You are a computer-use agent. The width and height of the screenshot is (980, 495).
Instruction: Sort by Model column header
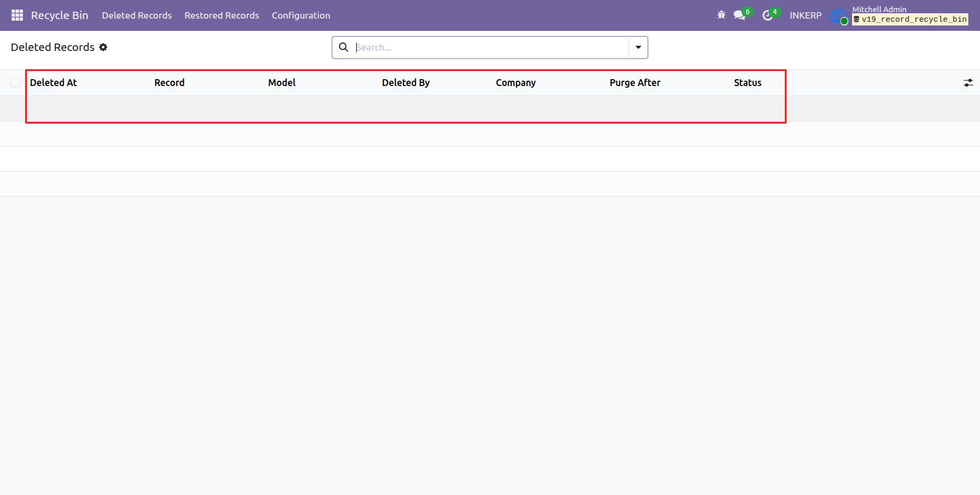282,83
